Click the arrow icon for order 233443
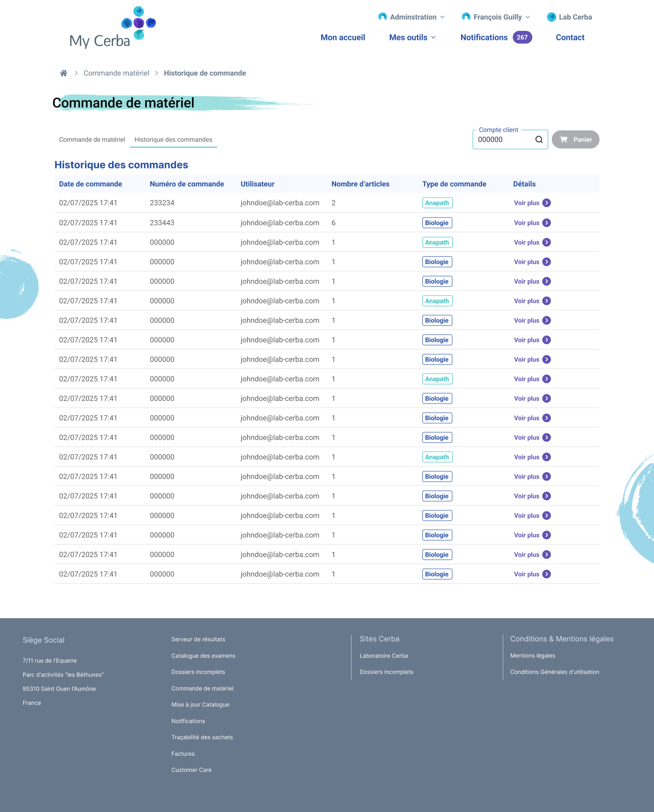 point(547,223)
